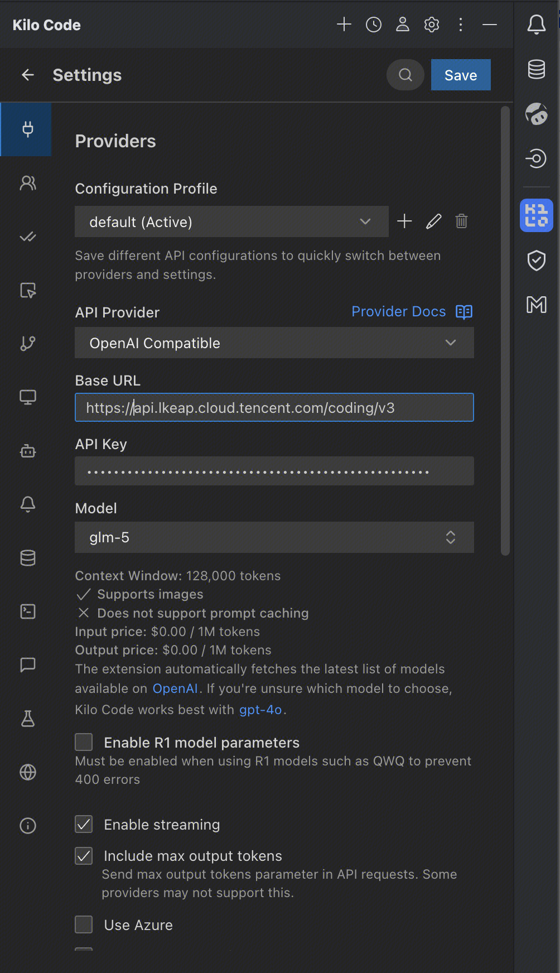Switch to the Providers settings tab
Image resolution: width=560 pixels, height=973 pixels.
(x=27, y=129)
